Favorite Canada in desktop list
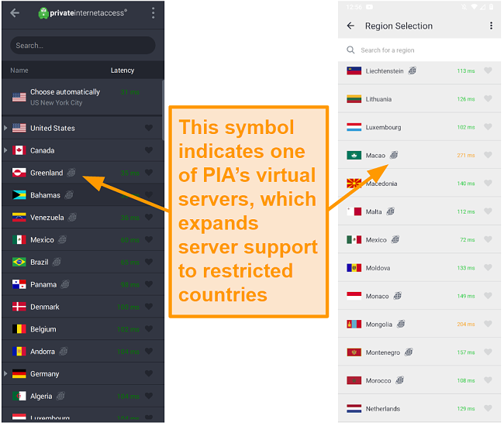Screen dimensions: 504x426 pyautogui.click(x=149, y=150)
